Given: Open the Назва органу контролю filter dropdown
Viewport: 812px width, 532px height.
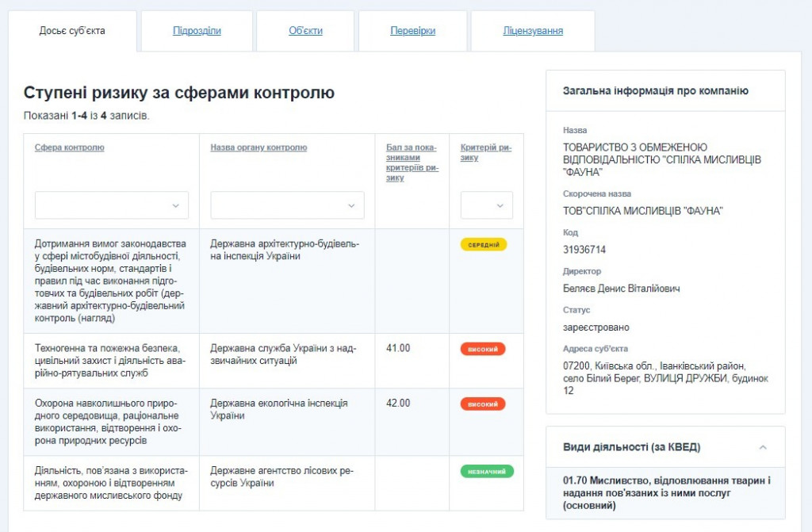Looking at the screenshot, I should coord(287,205).
